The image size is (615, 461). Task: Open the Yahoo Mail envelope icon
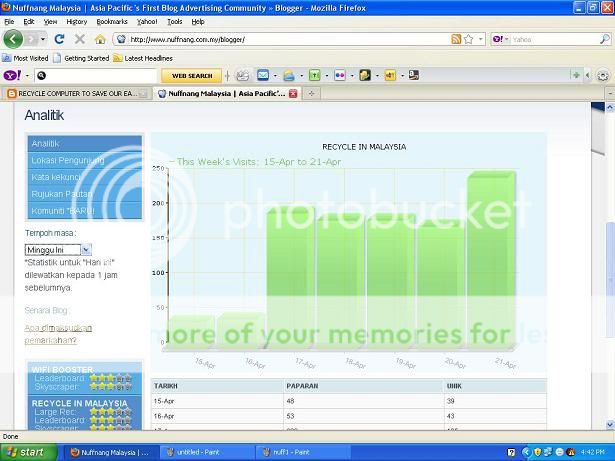click(263, 75)
